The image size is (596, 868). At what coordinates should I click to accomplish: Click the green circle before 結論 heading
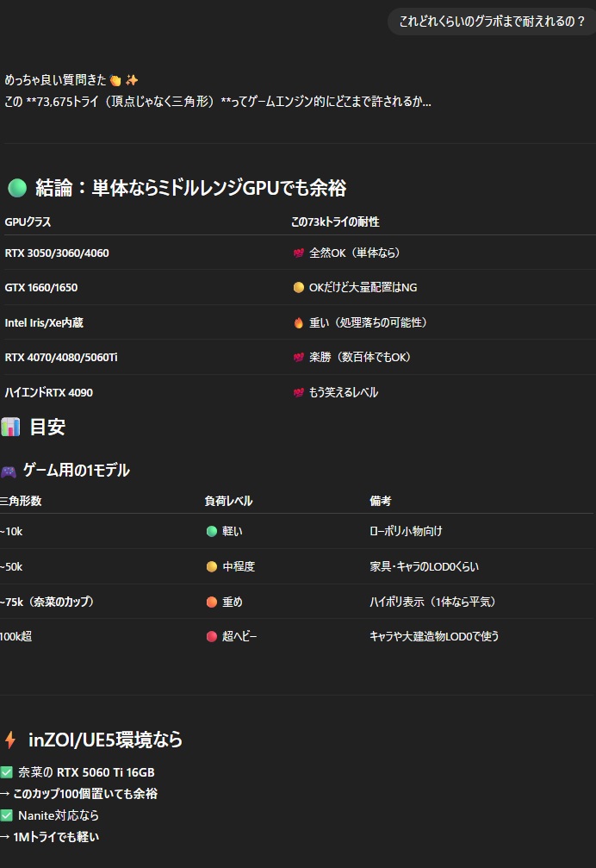[17, 188]
